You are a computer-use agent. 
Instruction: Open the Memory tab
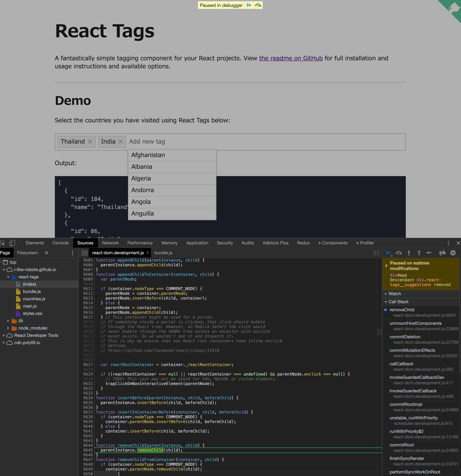click(x=169, y=243)
